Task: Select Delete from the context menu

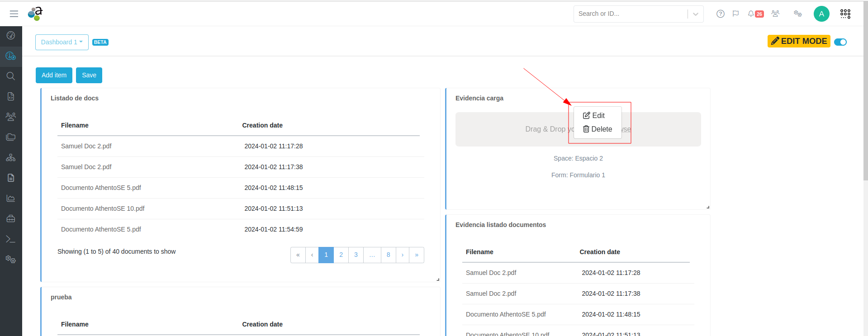Action: click(598, 129)
